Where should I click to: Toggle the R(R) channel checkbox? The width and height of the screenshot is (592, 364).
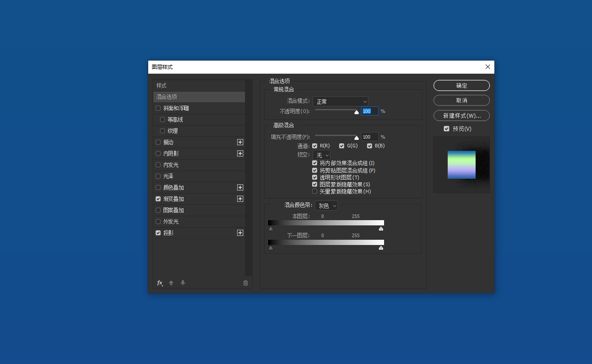click(x=315, y=146)
